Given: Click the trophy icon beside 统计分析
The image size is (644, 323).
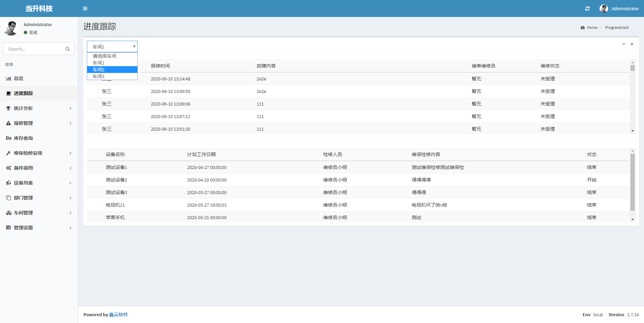Looking at the screenshot, I should click(8, 108).
